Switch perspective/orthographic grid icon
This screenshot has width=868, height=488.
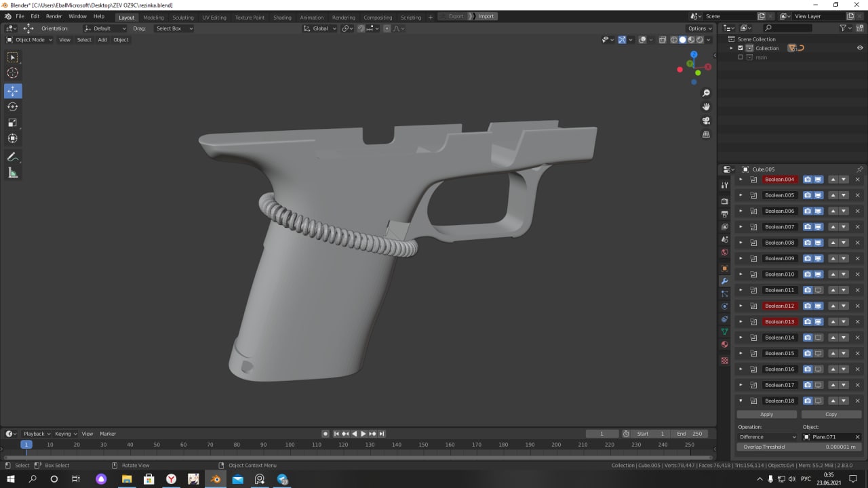(706, 134)
